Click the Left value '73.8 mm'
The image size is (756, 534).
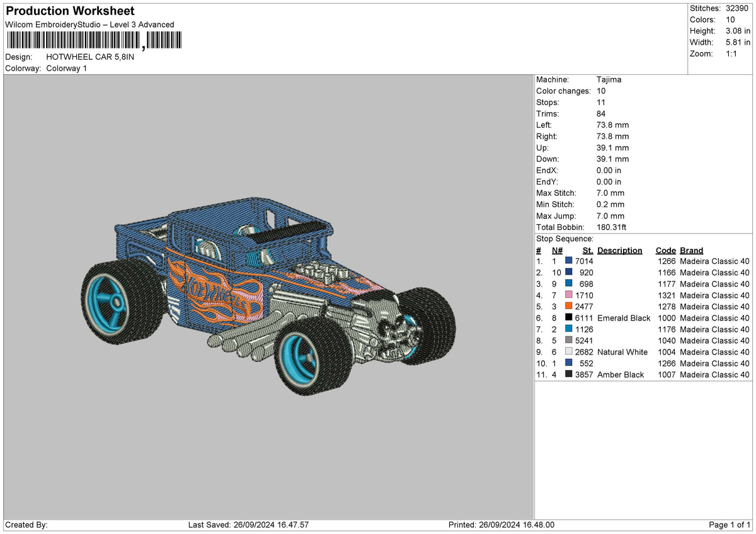pyautogui.click(x=612, y=125)
